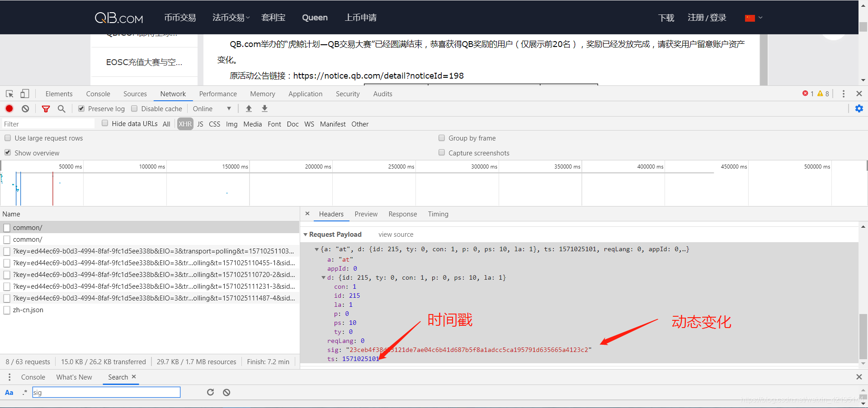Click EOSC充值大赛与空... sidebar item
Screen dimensions: 868x408
[x=144, y=62]
